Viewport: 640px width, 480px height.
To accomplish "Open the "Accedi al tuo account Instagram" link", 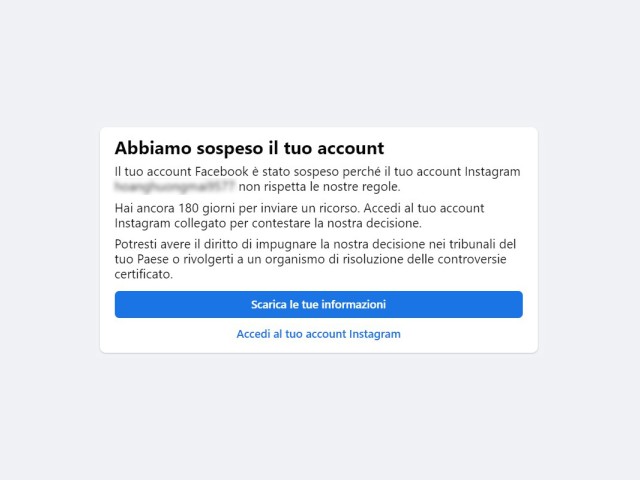I will [x=318, y=334].
